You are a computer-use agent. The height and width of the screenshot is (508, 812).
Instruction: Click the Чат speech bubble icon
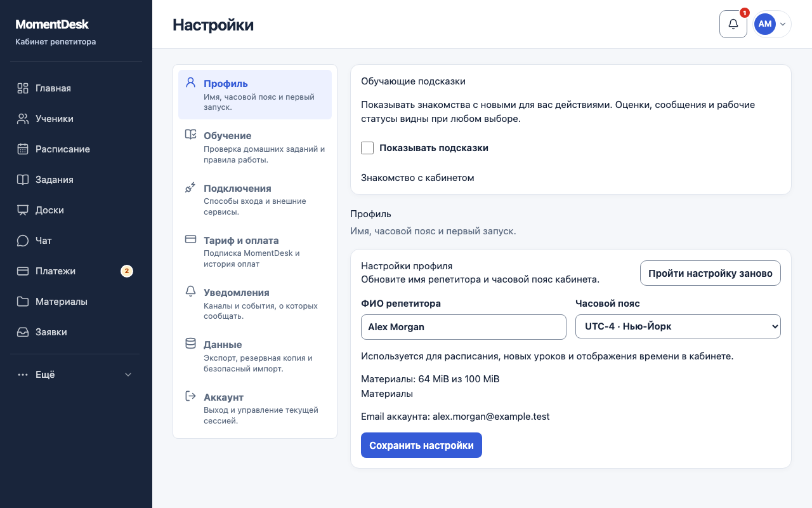(23, 241)
